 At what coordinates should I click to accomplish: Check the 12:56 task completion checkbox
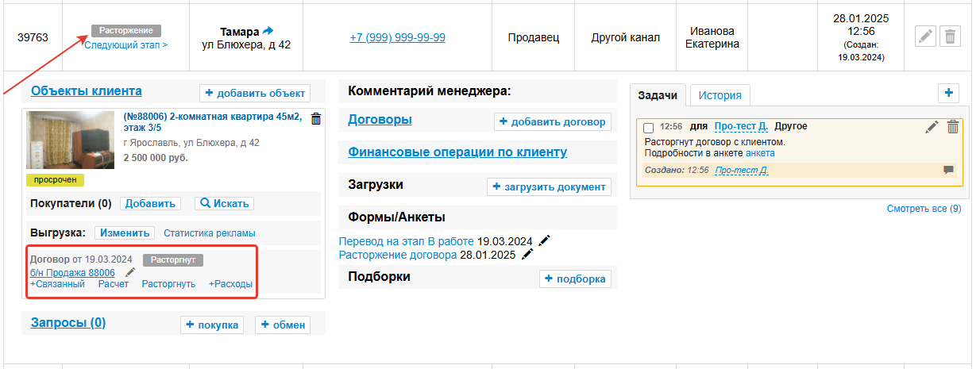tap(648, 128)
